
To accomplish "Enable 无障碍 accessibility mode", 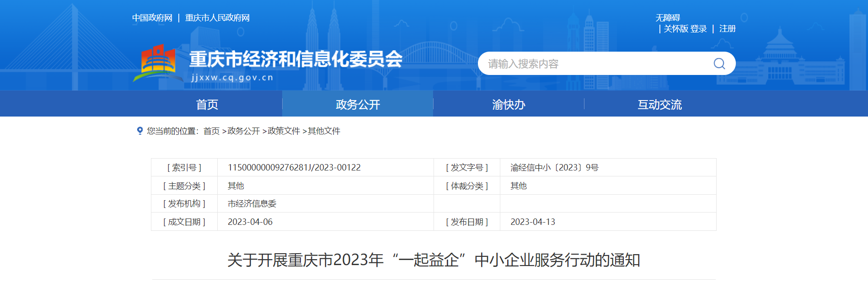I will tap(668, 18).
